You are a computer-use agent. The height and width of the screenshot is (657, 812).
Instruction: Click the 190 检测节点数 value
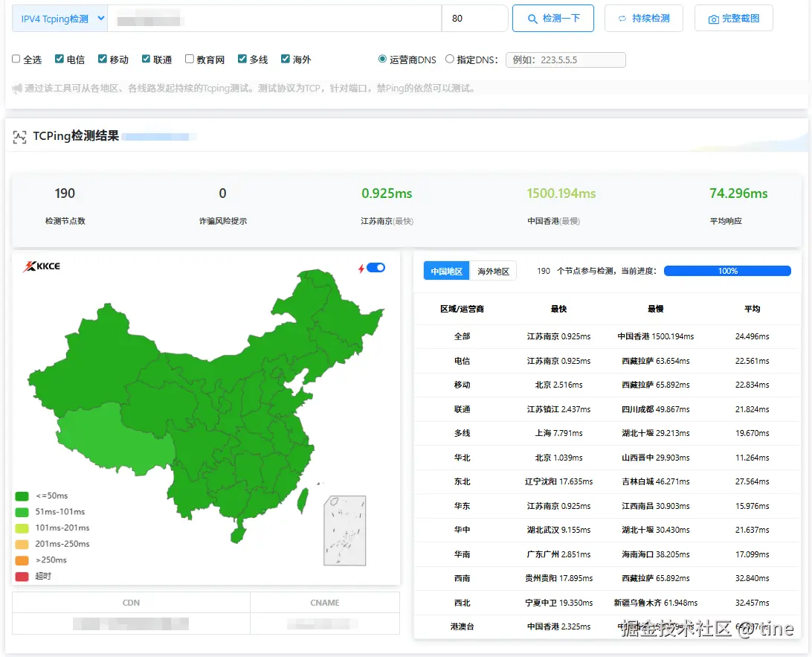[x=65, y=193]
